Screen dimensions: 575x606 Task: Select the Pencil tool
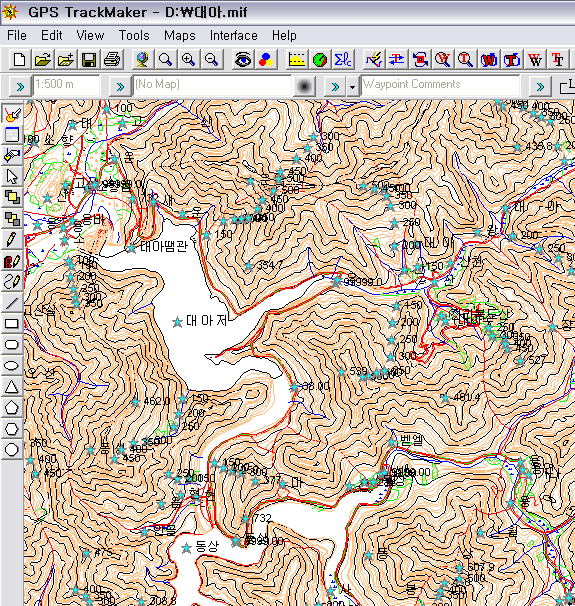coord(12,240)
